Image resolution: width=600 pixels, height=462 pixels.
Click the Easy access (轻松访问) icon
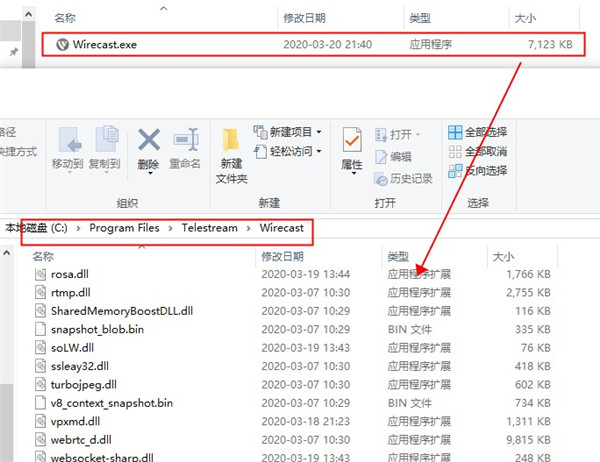tap(260, 152)
